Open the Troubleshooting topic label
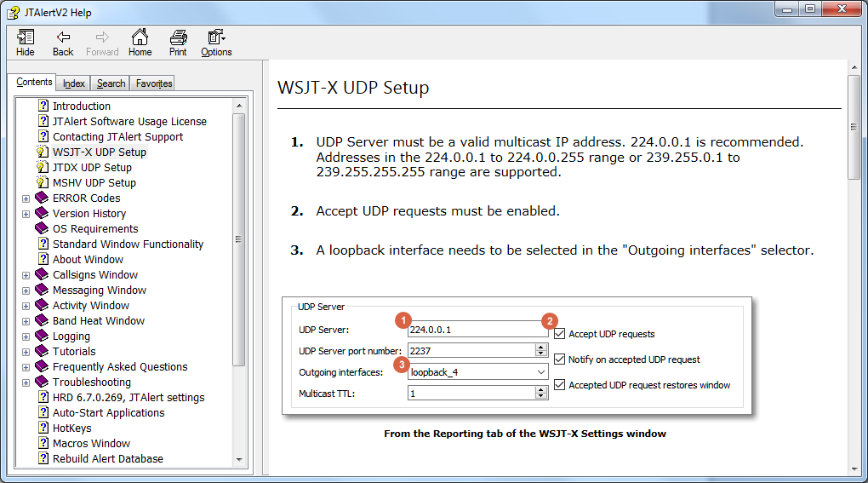 92,382
